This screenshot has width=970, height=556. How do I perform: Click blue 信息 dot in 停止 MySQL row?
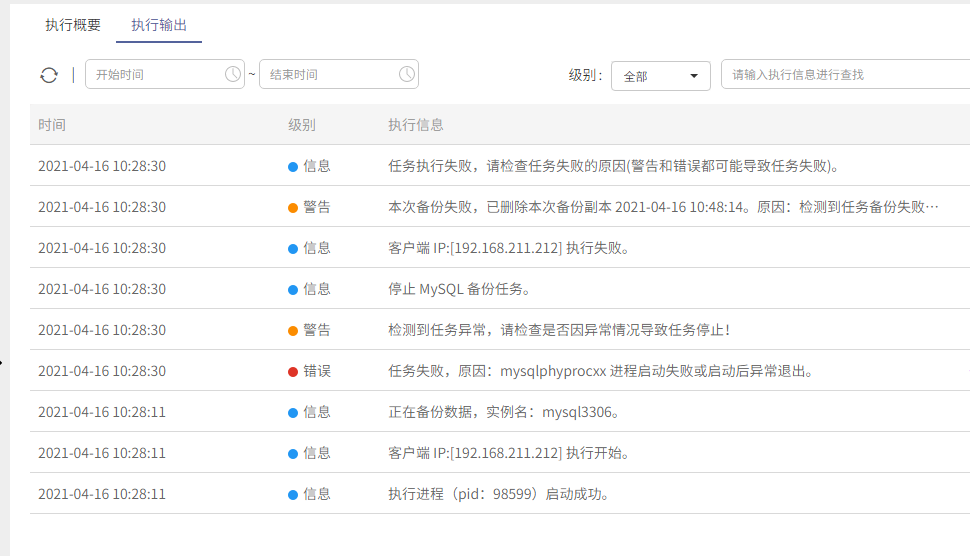(x=293, y=289)
